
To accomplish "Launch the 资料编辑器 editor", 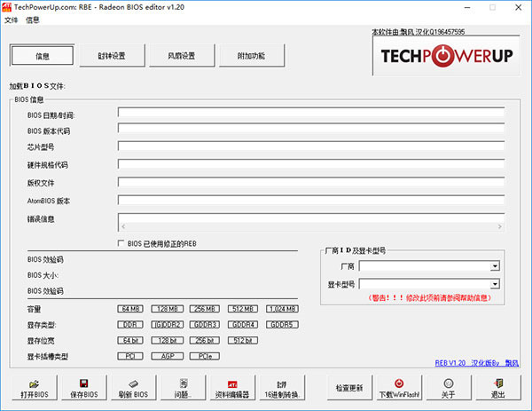I will pyautogui.click(x=233, y=387).
